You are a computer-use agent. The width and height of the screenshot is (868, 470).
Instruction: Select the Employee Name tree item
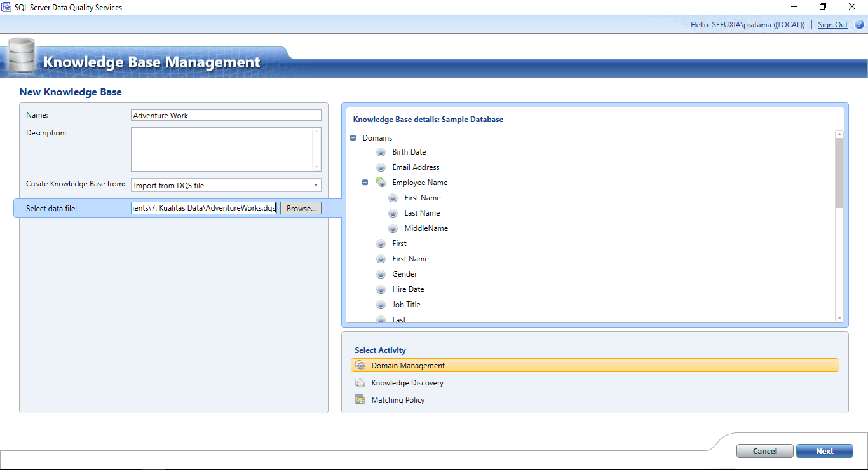(419, 183)
